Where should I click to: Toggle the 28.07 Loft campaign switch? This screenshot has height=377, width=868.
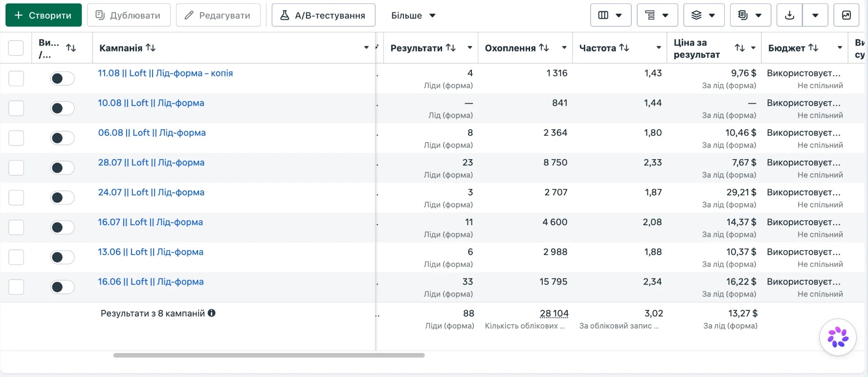click(x=63, y=168)
